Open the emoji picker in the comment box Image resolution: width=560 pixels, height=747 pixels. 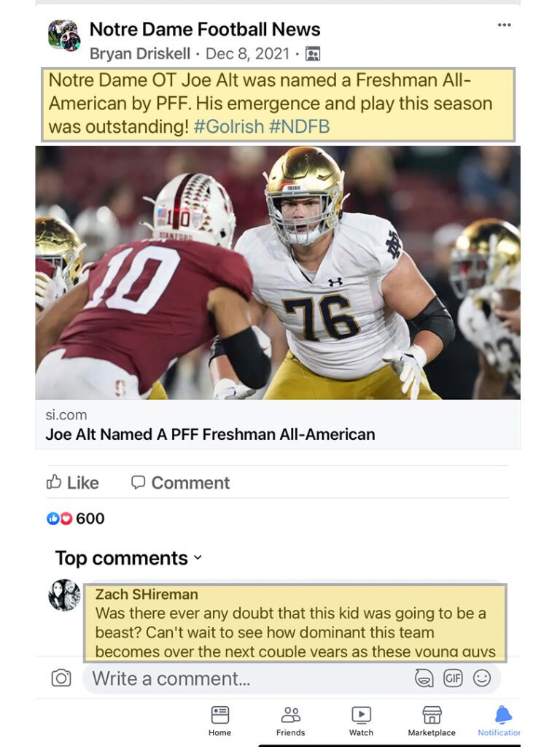[482, 678]
